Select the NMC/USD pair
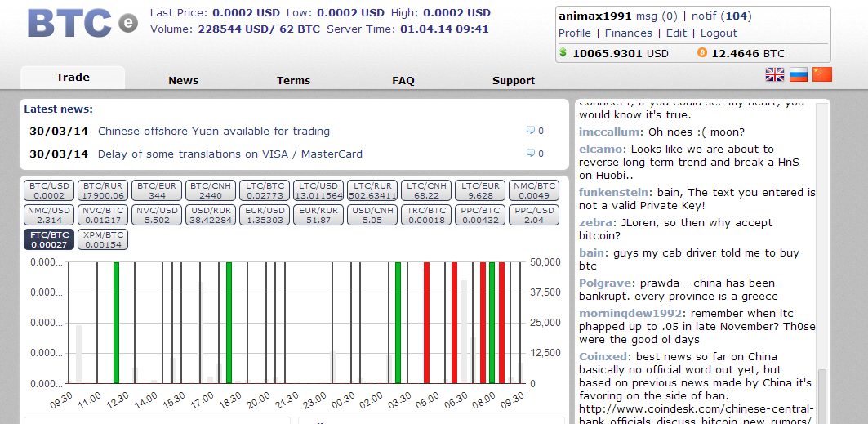Image resolution: width=868 pixels, height=424 pixels. tap(49, 215)
